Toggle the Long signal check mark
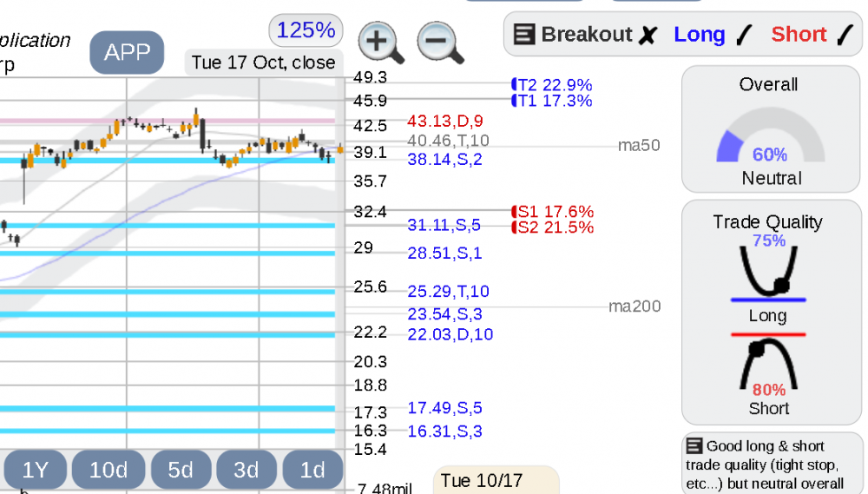868x494 pixels. [745, 35]
